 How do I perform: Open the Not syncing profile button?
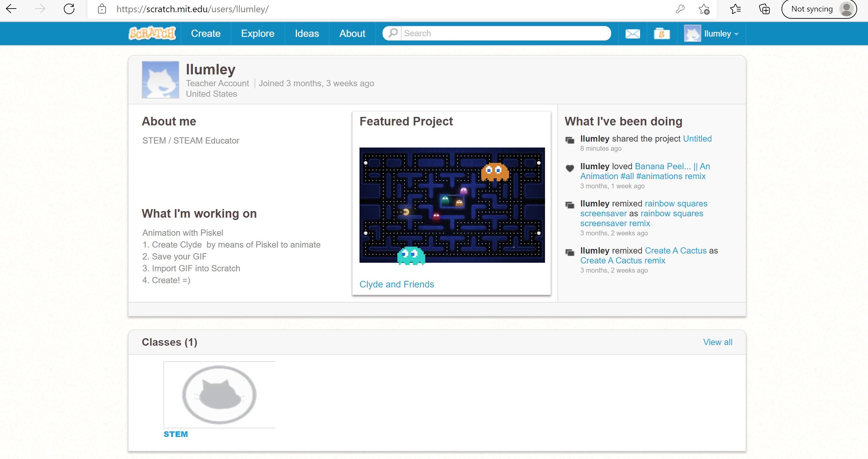(x=819, y=9)
